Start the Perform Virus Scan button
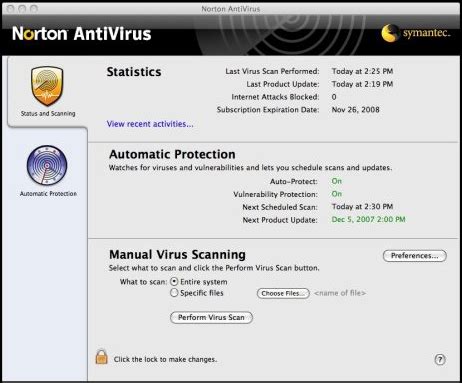Screen dimensions: 462x383 (x=211, y=317)
